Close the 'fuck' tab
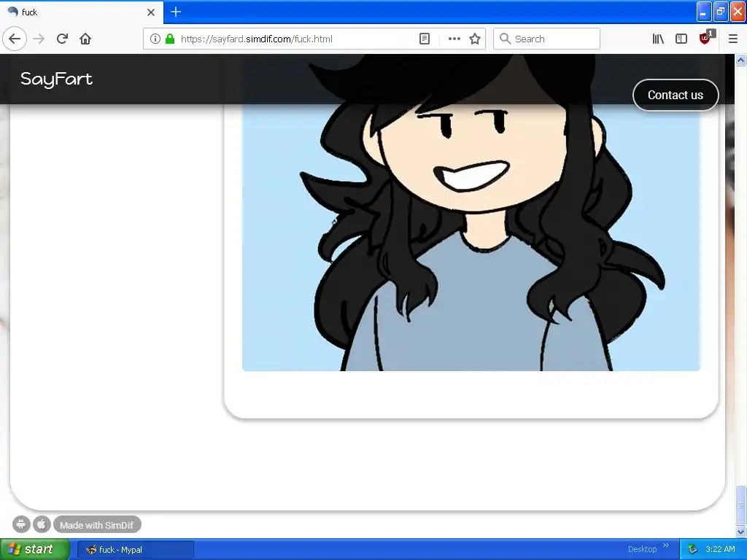This screenshot has width=747, height=560. (150, 12)
